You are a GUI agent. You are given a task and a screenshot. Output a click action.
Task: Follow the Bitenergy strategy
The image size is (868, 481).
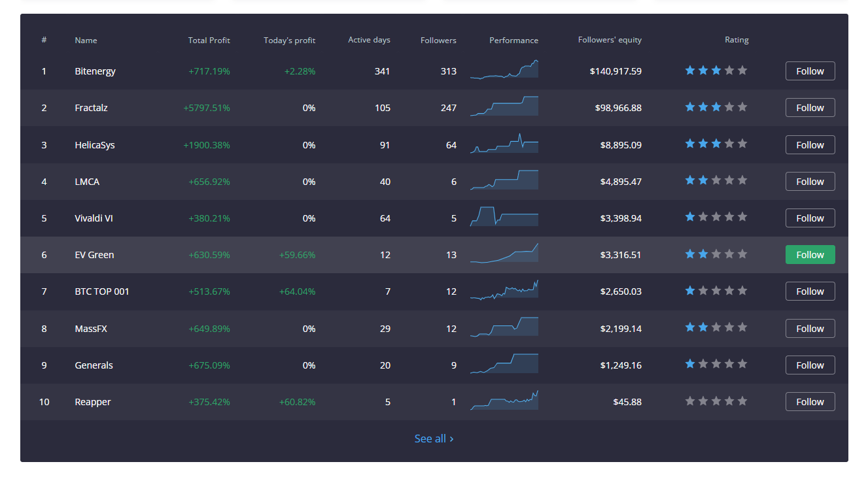(810, 71)
